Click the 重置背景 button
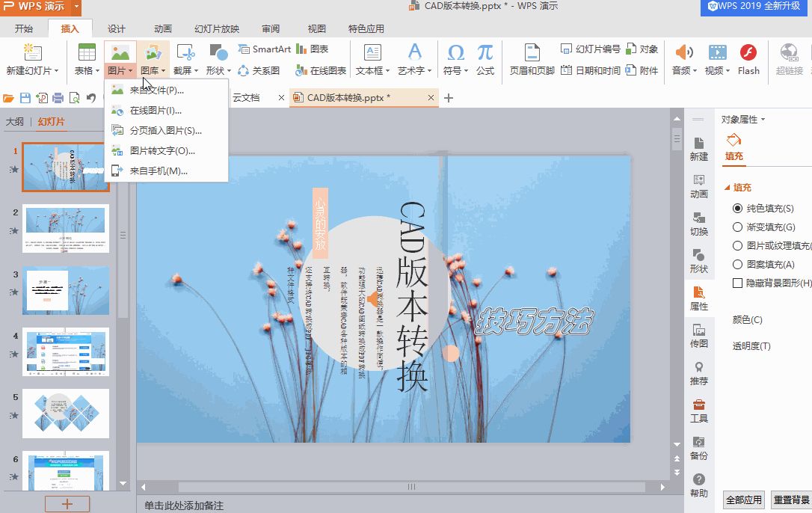 coord(791,500)
